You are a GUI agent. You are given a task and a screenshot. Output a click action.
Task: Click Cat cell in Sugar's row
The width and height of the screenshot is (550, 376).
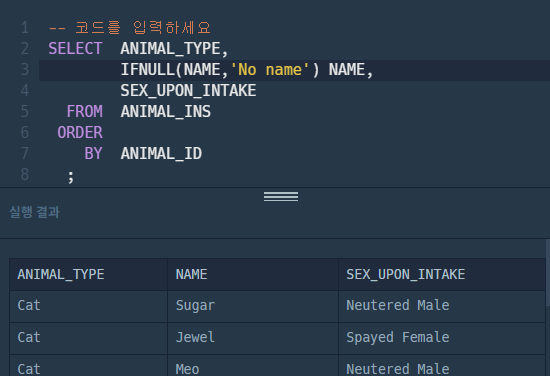tap(88, 307)
